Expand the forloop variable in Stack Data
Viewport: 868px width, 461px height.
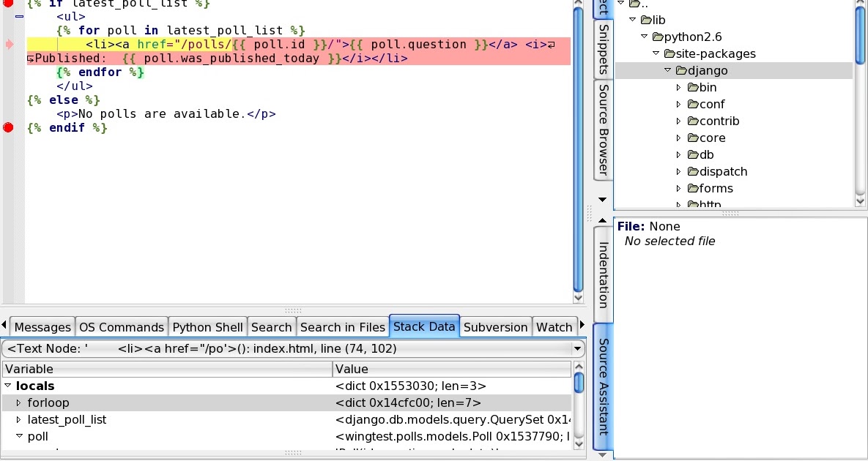coord(18,402)
